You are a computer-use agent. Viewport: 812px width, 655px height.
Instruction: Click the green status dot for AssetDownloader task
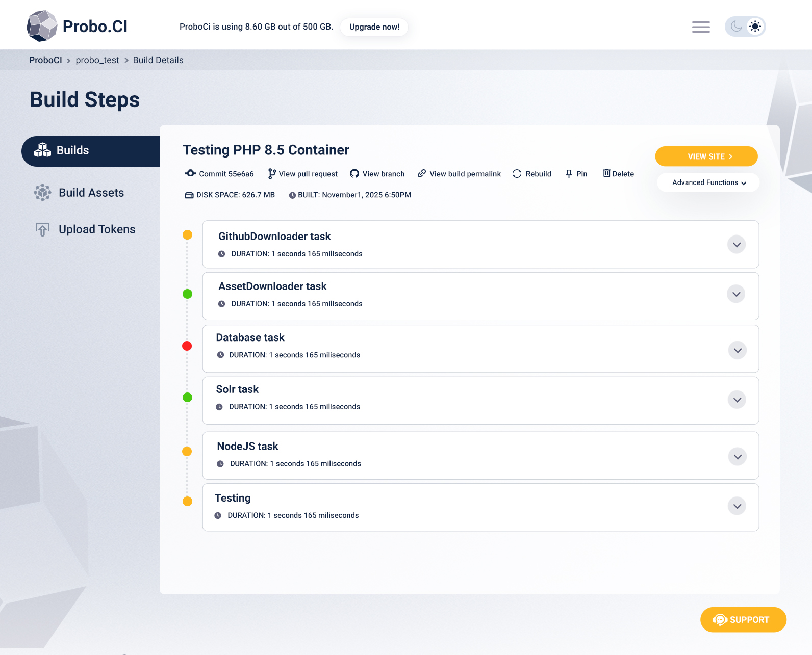pos(188,294)
